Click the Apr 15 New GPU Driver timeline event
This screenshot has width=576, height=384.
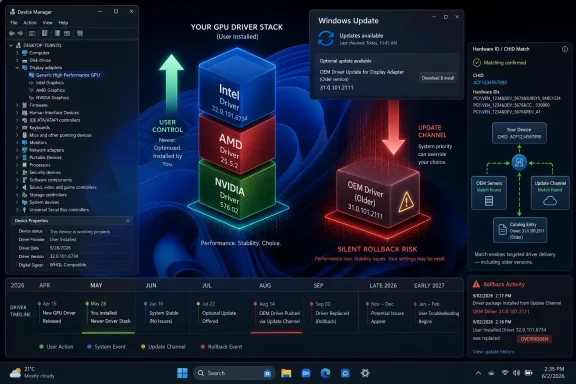pos(57,312)
